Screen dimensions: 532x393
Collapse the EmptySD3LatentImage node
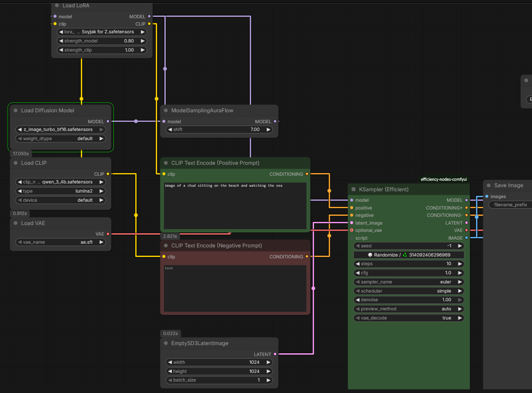click(166, 343)
